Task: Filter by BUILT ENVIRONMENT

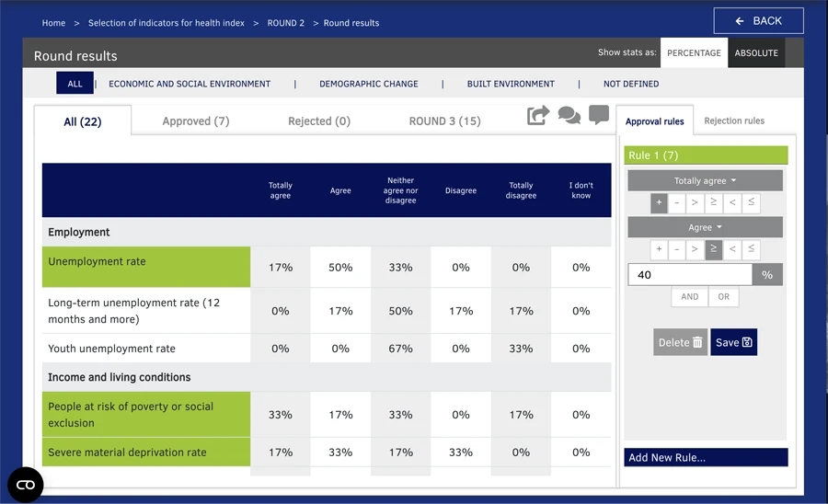Action: [511, 84]
